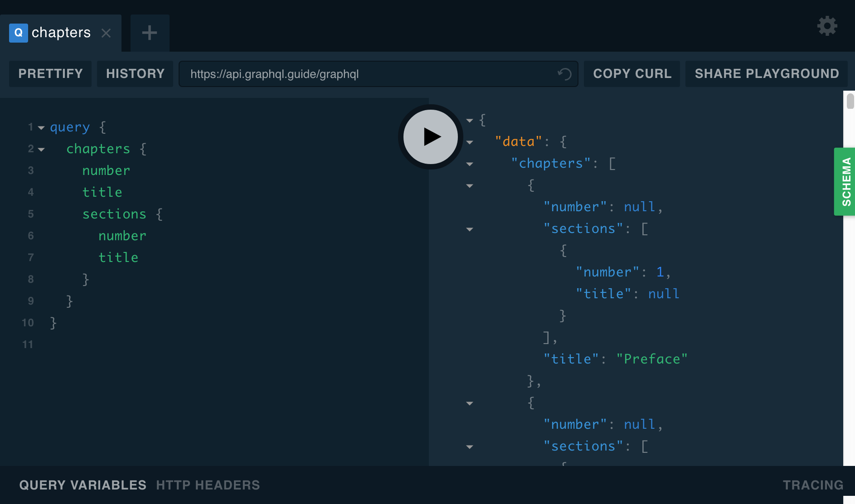The width and height of the screenshot is (855, 504).
Task: Collapse the query block on line 1
Action: coord(41,128)
